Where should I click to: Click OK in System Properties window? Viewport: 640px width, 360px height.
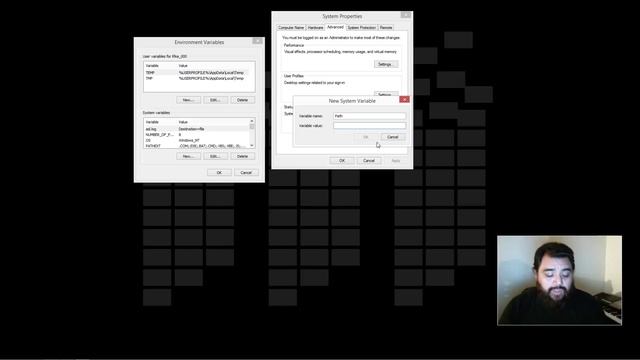coord(342,160)
